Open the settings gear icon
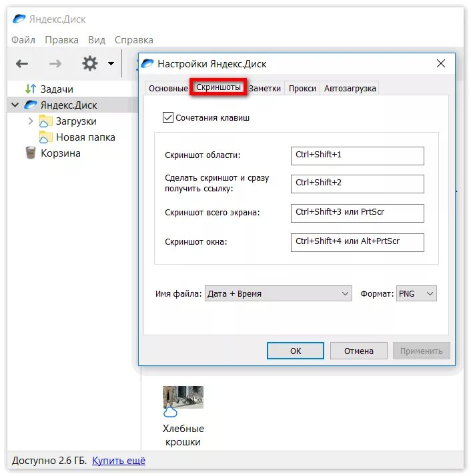This screenshot has width=471, height=476. tap(90, 64)
